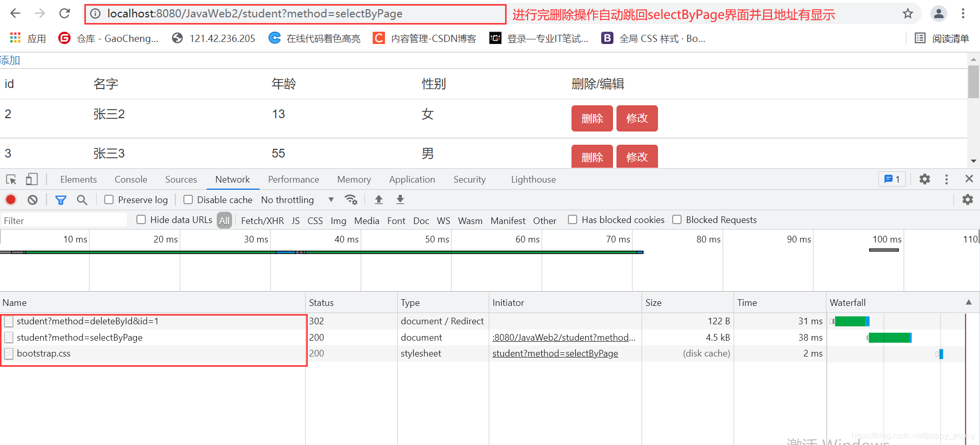Filter requests by JS type
Viewport: 980px width, 445px height.
(295, 220)
